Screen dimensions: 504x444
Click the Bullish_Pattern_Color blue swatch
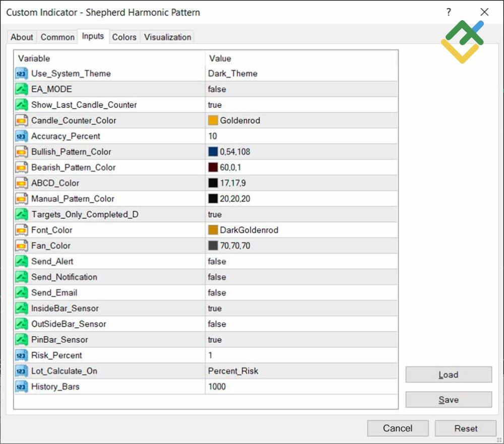pyautogui.click(x=213, y=152)
